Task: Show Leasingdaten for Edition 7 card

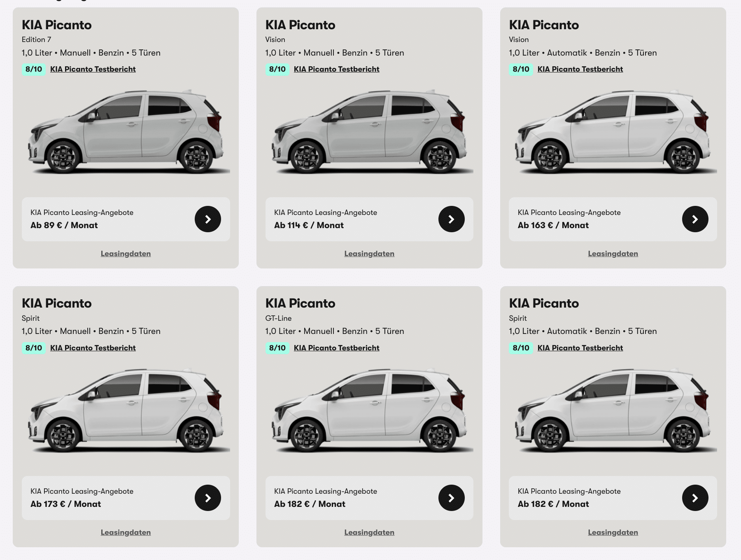Action: tap(126, 254)
